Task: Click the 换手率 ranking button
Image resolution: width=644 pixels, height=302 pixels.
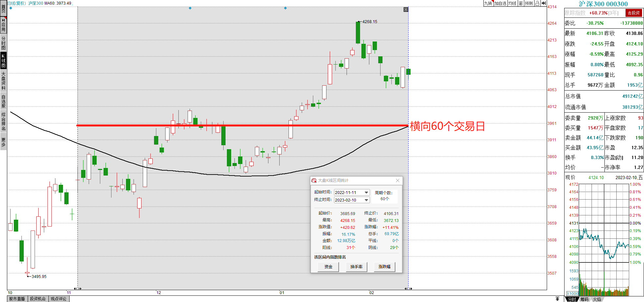Action: [x=356, y=267]
